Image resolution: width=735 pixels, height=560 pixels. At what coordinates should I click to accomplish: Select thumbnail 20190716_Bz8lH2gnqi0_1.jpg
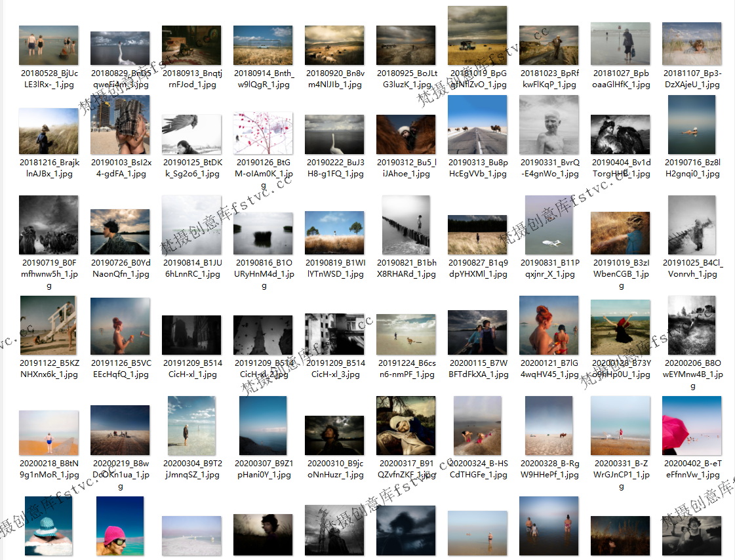point(692,124)
